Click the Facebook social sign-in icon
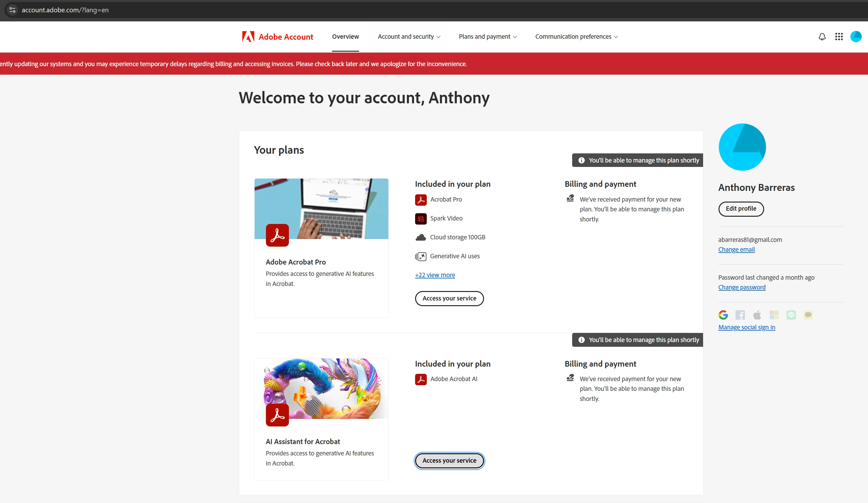 coord(740,315)
